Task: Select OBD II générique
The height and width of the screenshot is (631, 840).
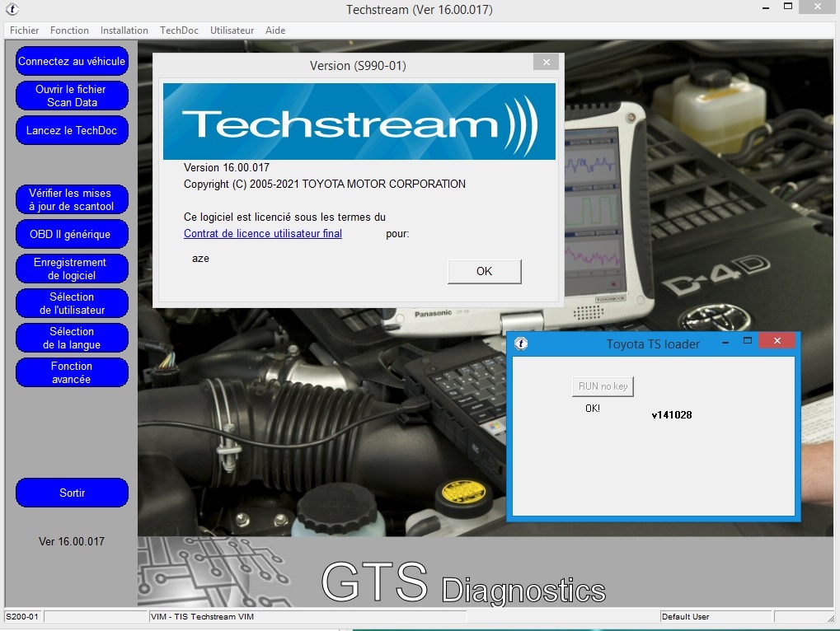Action: click(x=72, y=233)
